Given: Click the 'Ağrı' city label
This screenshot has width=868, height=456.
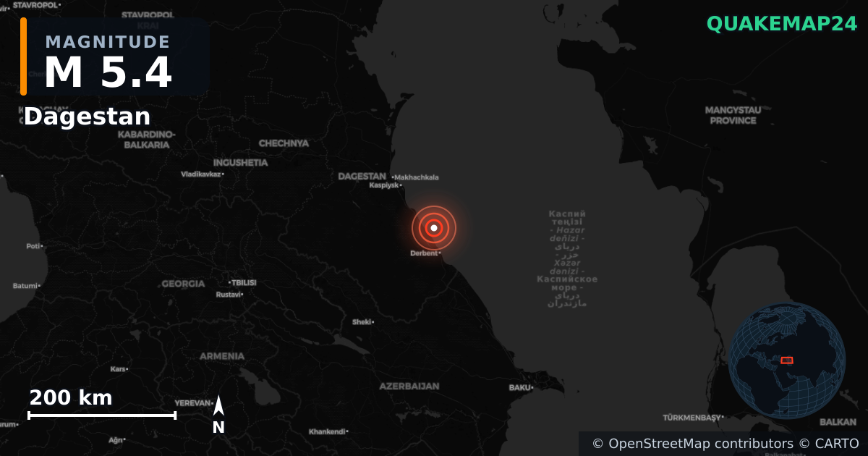Looking at the screenshot, I should (117, 439).
